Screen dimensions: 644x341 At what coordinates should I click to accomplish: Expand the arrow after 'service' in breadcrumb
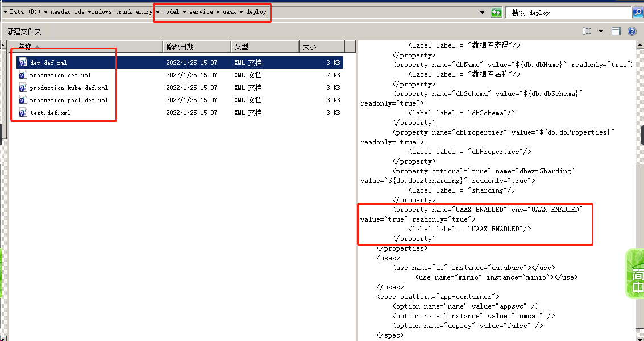(x=217, y=12)
